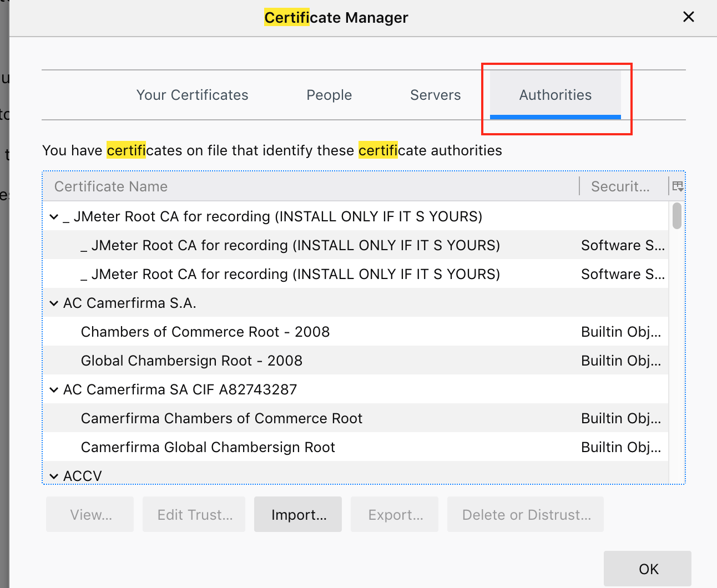
Task: Select the Camerfirma Global Chambersign Root certificate
Action: (x=208, y=447)
